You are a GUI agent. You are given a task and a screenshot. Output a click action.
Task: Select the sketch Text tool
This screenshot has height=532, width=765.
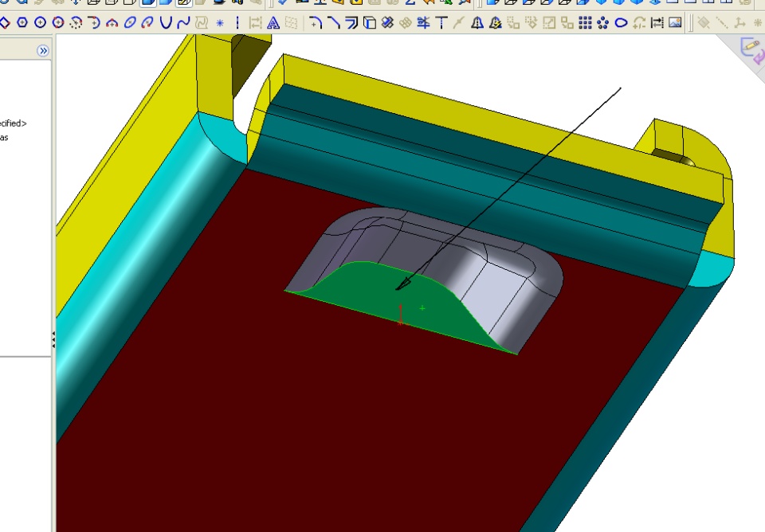tap(273, 22)
